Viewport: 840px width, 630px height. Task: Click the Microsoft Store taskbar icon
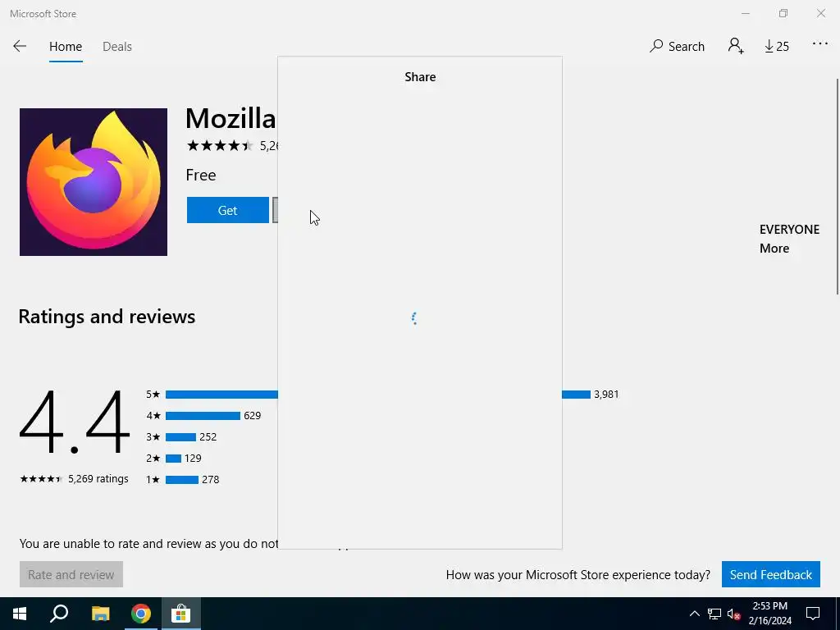(181, 614)
